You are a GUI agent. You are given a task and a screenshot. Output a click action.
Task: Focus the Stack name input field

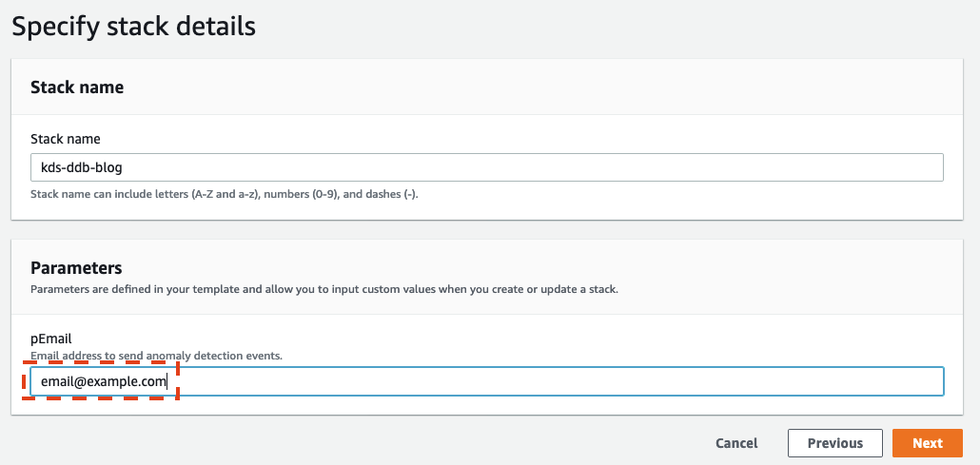(487, 167)
